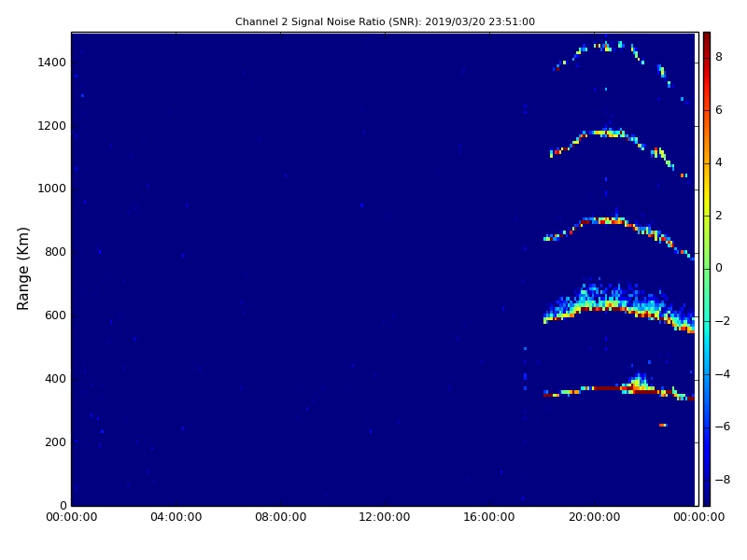The image size is (747, 560).
Task: Click the colorbar label 8
Action: (x=719, y=57)
